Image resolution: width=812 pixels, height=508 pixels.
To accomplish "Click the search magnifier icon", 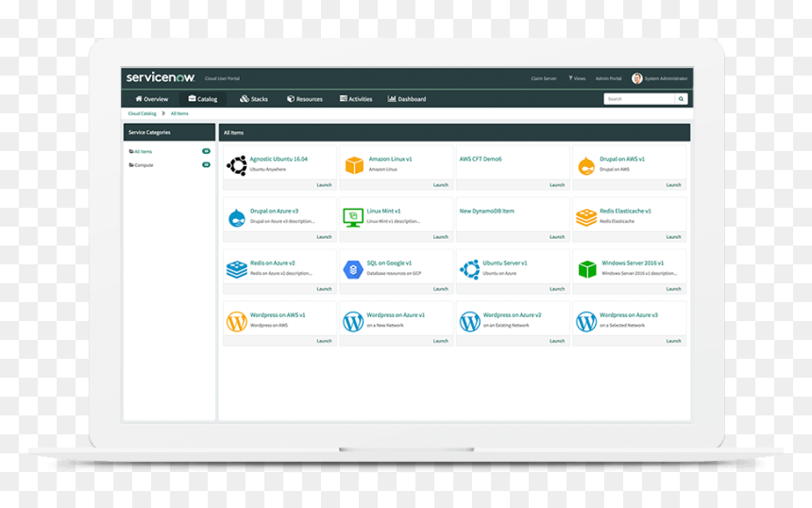I will click(x=681, y=99).
